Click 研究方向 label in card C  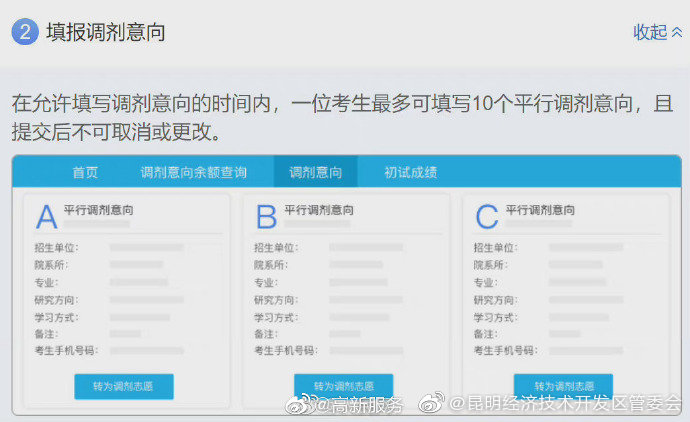[495, 300]
